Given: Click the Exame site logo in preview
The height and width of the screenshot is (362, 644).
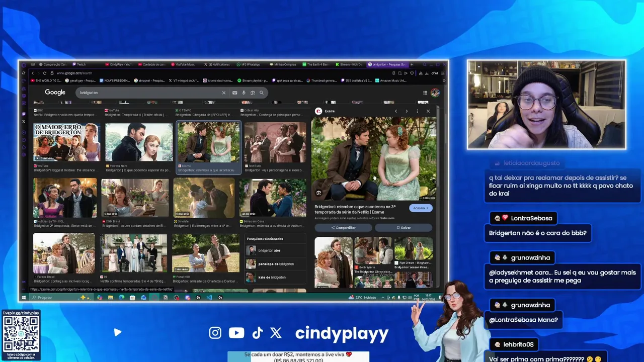Looking at the screenshot, I should click(x=318, y=111).
